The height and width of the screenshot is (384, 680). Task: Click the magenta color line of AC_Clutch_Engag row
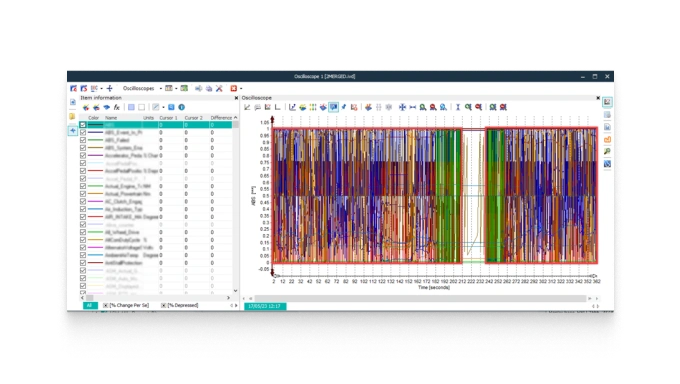pos(95,201)
